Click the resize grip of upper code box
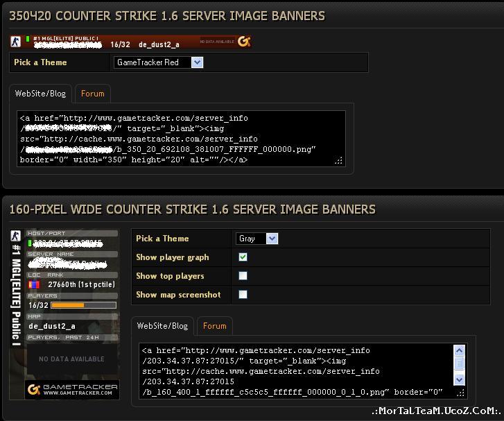The image size is (504, 421). pos(339,160)
